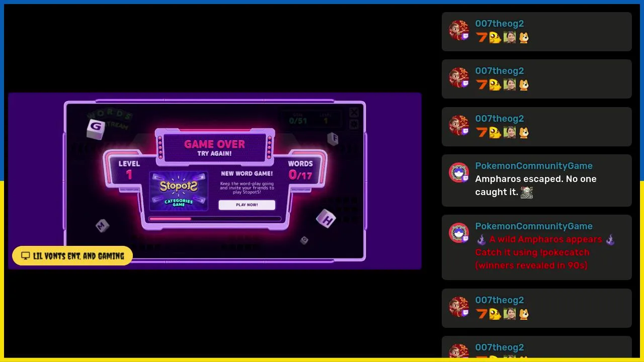Click orange 7 emote in message above Ampharos escaped
The image size is (644, 362).
point(481,133)
